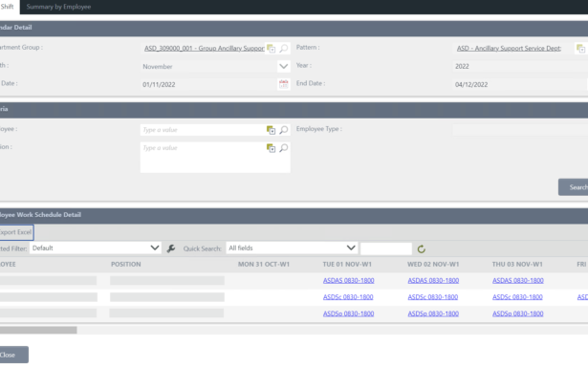The image size is (588, 367).
Task: Click the wrench filter settings icon
Action: pyautogui.click(x=171, y=248)
